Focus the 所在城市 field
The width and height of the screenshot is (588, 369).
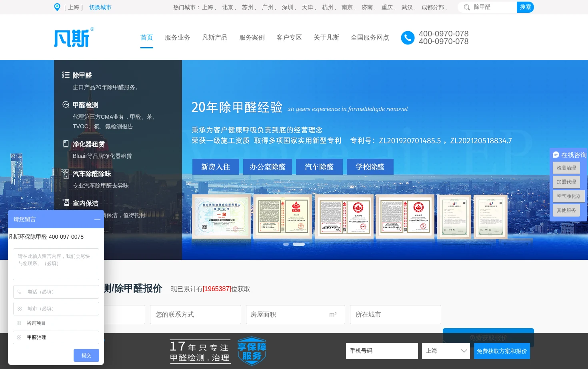(396, 315)
